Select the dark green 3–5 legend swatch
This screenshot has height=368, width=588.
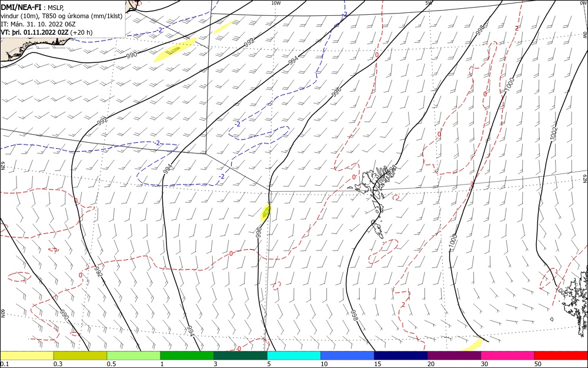(x=240, y=356)
